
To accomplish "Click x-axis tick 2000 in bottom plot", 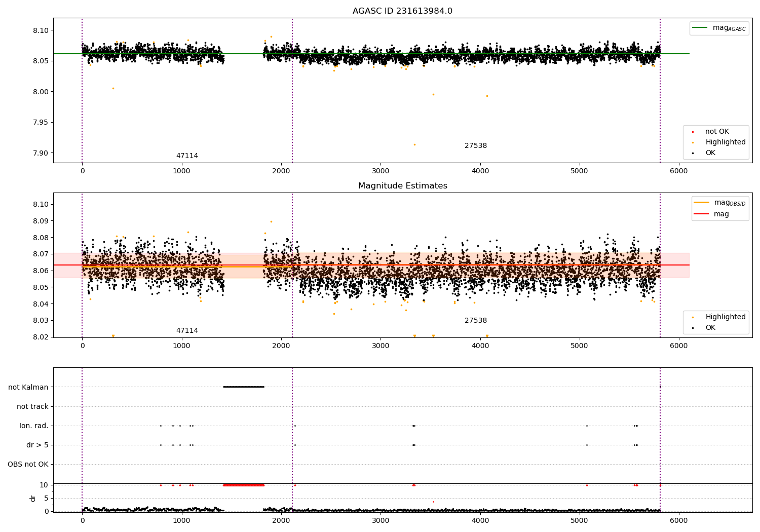I will (281, 520).
